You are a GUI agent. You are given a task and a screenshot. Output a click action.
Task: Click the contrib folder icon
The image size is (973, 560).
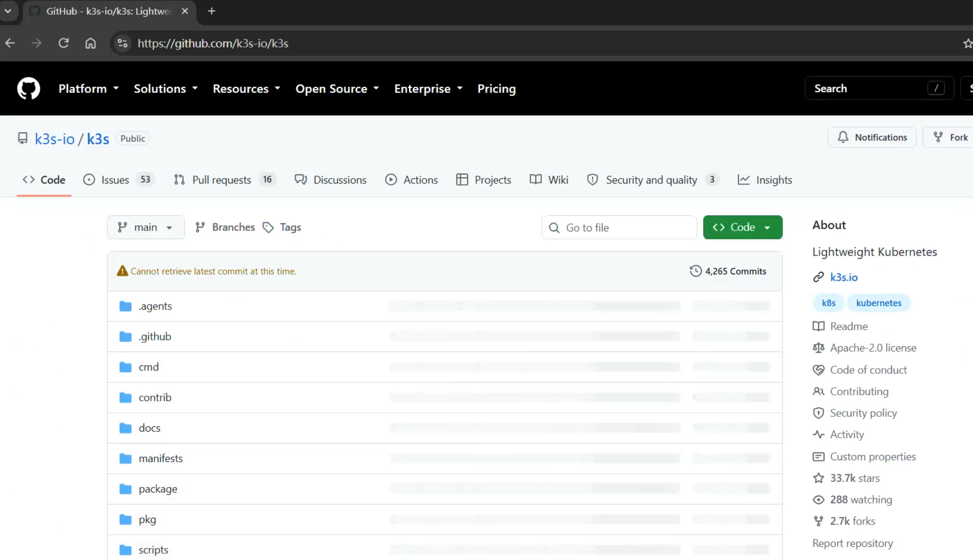click(x=125, y=398)
